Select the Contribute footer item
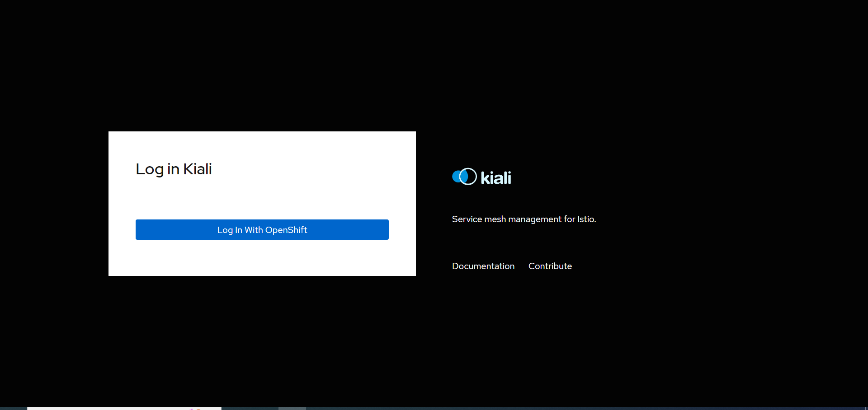 [x=550, y=266]
